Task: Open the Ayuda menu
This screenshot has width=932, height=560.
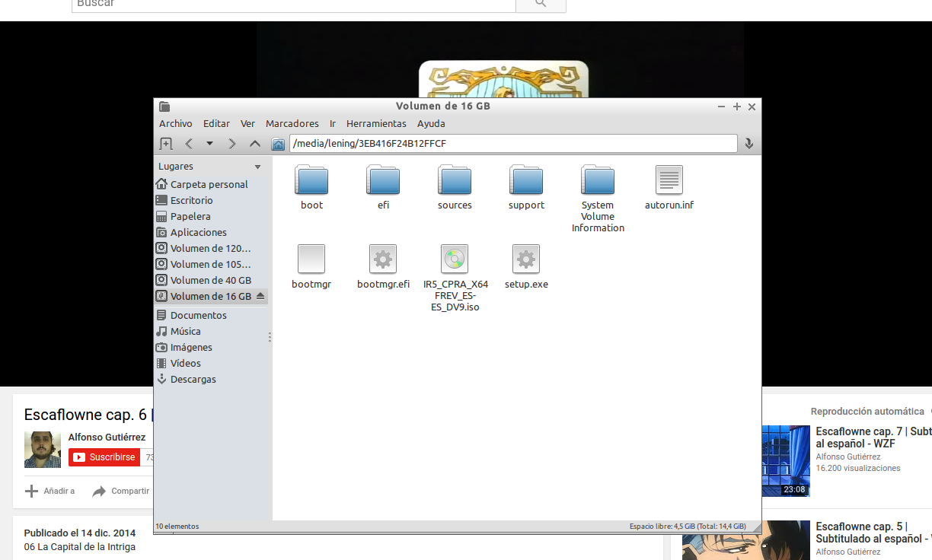Action: tap(431, 123)
